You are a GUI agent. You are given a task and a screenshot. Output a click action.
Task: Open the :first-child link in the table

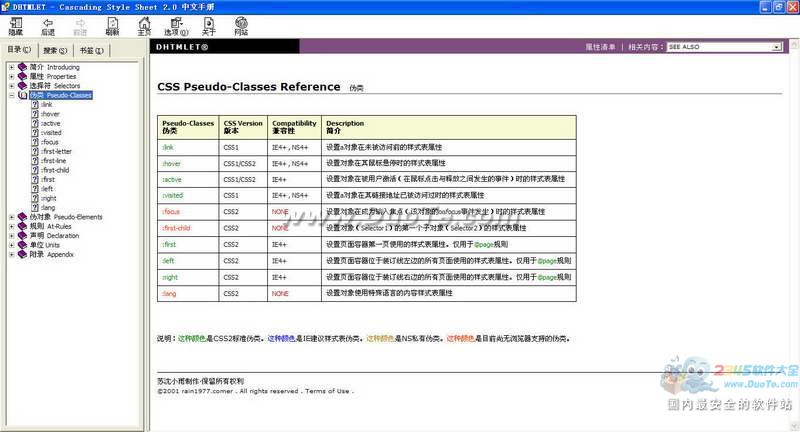[175, 227]
